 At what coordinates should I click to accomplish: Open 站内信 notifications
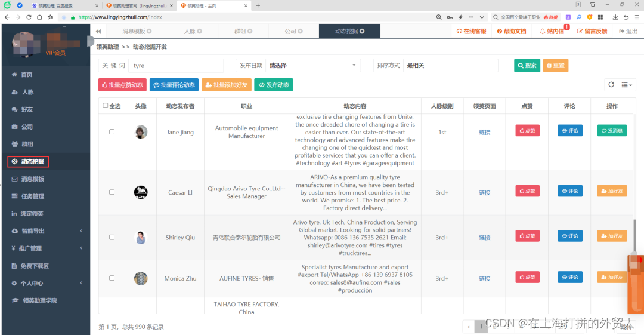pos(552,31)
